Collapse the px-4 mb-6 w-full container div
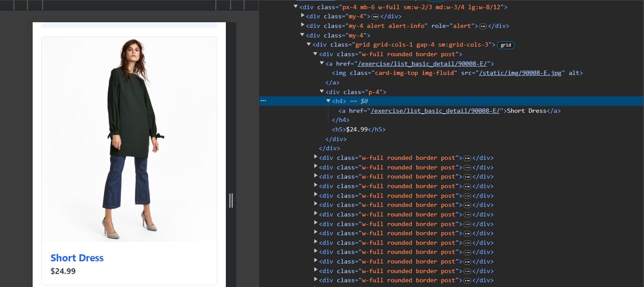The image size is (644, 287). click(296, 7)
